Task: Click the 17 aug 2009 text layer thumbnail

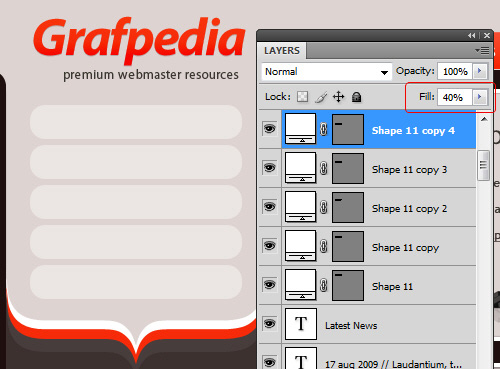Action: pyautogui.click(x=301, y=358)
